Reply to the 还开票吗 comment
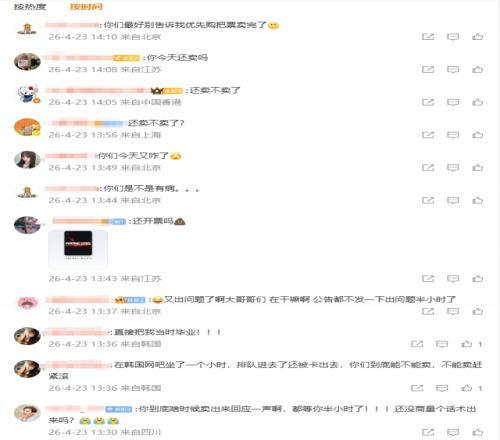The image size is (500, 440). [453, 278]
